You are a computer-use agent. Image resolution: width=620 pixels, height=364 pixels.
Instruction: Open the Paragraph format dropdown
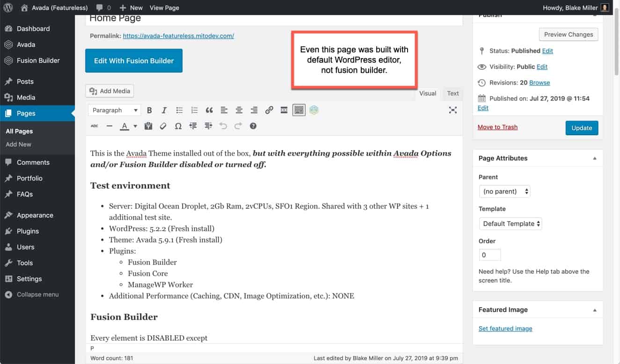(x=114, y=110)
